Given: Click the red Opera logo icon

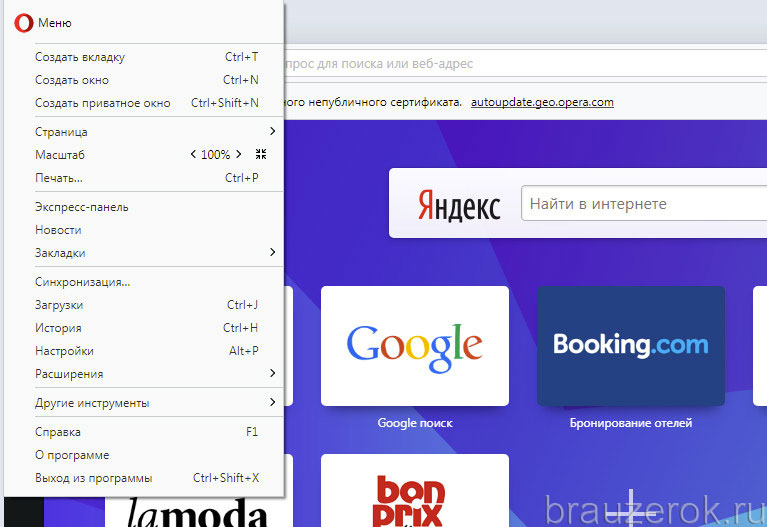Looking at the screenshot, I should click(x=23, y=23).
